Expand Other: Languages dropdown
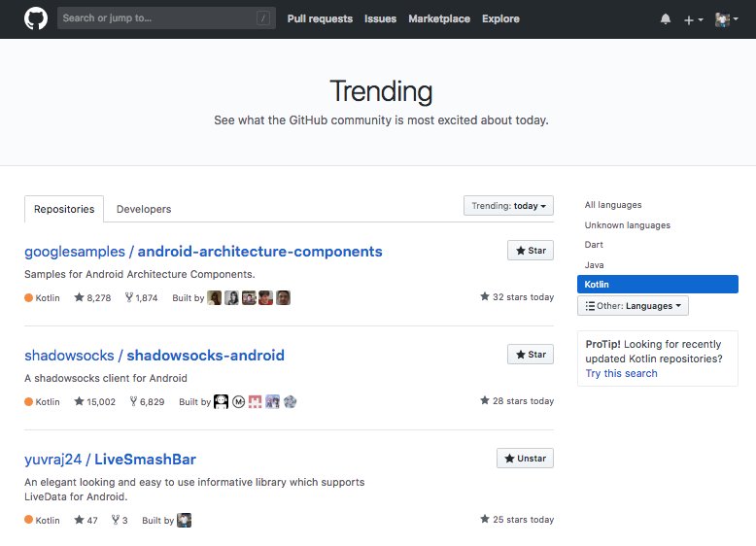Screen dimensions: 756x546 click(633, 306)
